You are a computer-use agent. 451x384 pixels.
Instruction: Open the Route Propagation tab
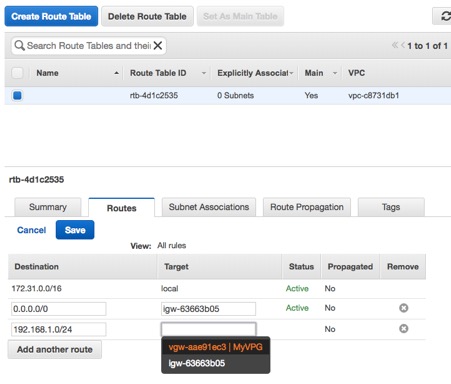pyautogui.click(x=307, y=207)
